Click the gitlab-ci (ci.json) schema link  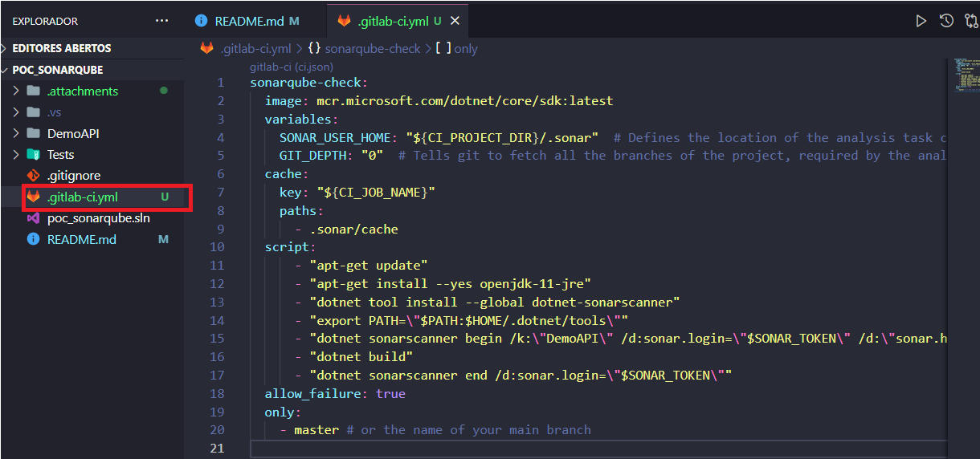(x=292, y=67)
